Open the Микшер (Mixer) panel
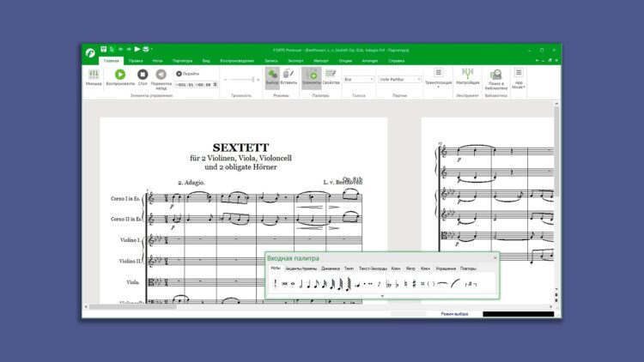The image size is (644, 362). [x=94, y=76]
